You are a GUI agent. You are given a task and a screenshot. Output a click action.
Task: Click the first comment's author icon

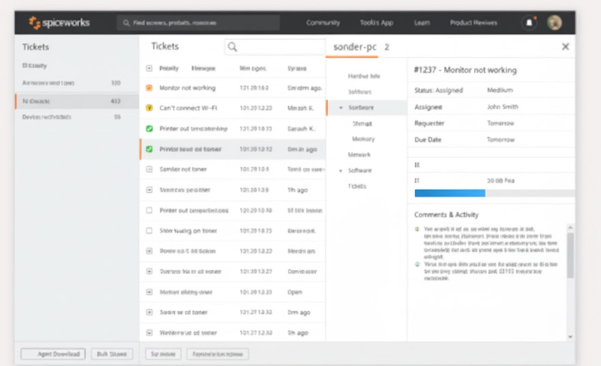[417, 229]
